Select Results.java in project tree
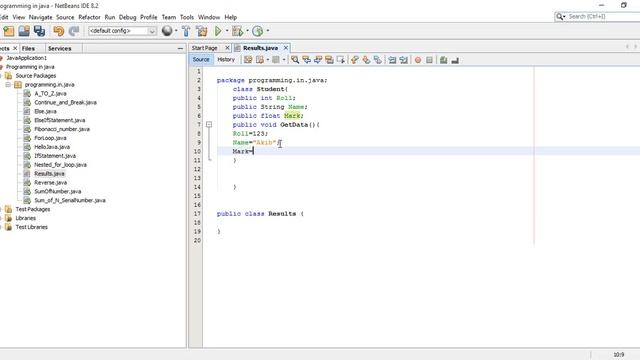This screenshot has width=640, height=360. point(49,173)
